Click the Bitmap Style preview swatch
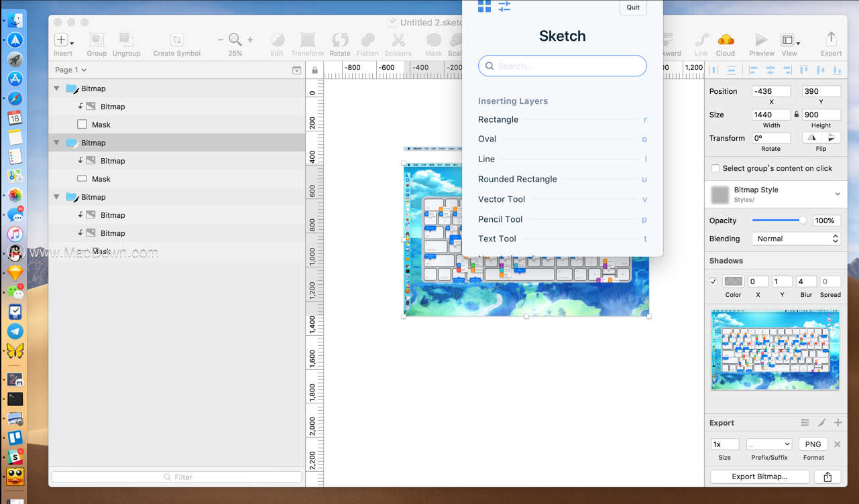 (x=720, y=195)
